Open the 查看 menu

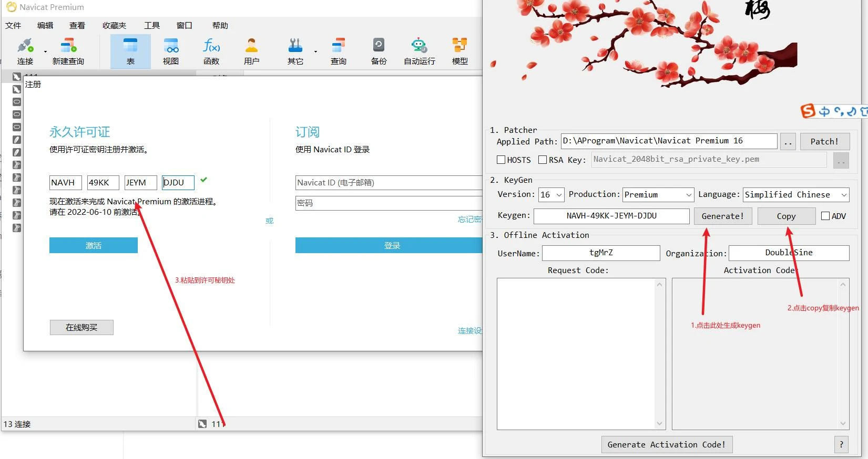tap(77, 25)
